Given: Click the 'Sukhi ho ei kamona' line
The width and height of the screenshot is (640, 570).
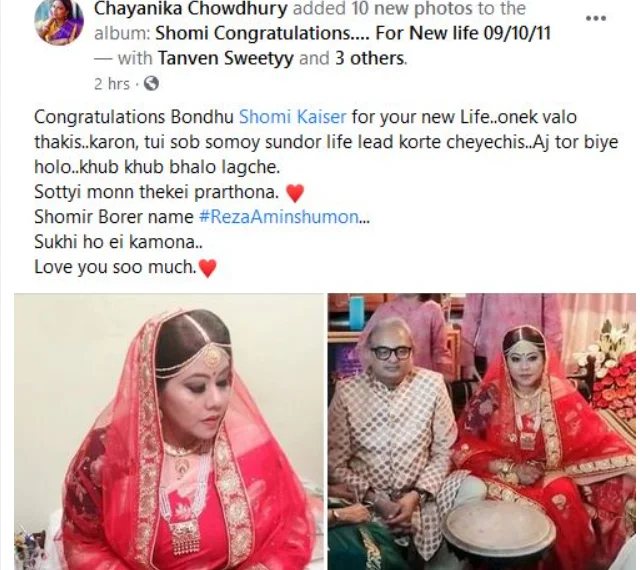Looking at the screenshot, I should [x=118, y=242].
